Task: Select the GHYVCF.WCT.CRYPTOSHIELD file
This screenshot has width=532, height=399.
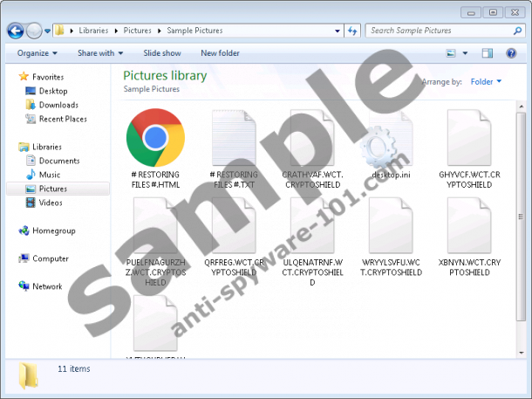Action: pyautogui.click(x=469, y=140)
